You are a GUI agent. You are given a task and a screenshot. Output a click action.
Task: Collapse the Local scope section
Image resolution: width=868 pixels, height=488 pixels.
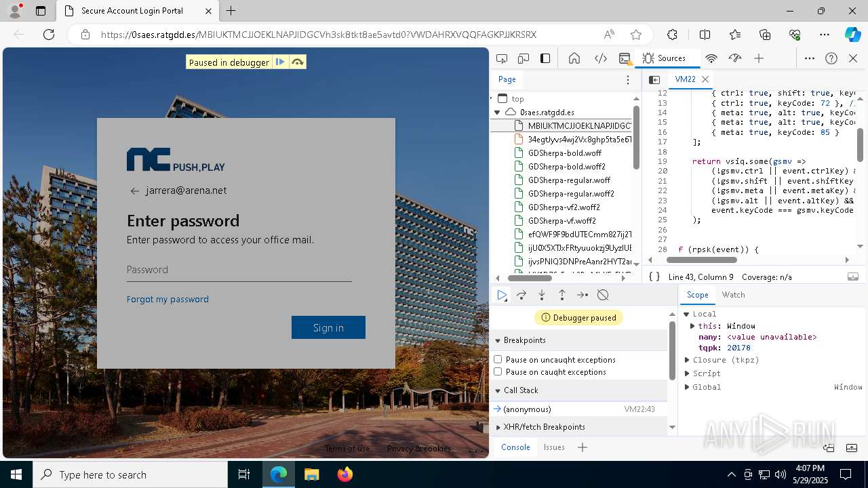687,314
